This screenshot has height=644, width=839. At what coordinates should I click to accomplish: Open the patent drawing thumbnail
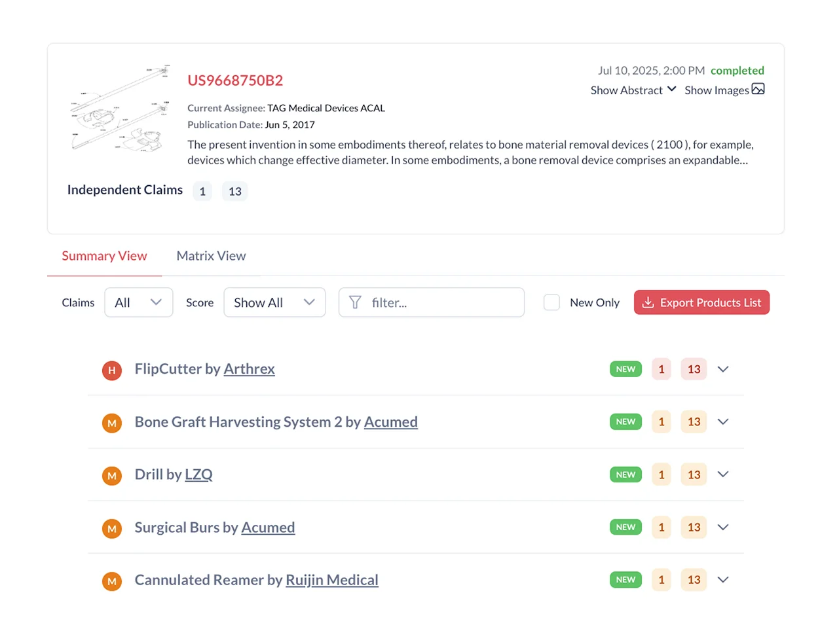point(120,108)
